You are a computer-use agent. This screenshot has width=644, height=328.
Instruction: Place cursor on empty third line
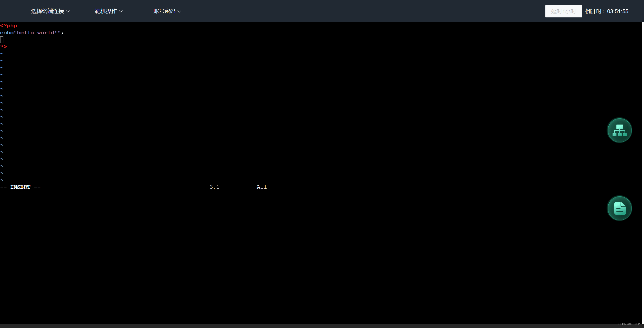click(2, 40)
